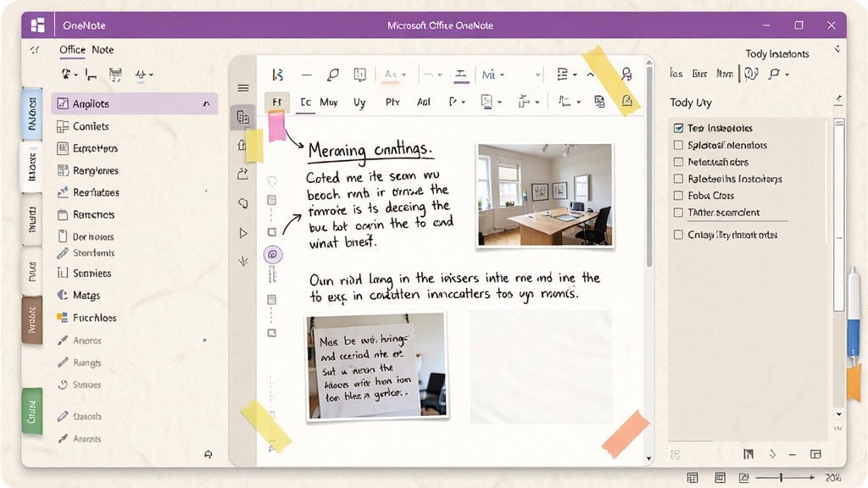Select the Plx tab in note ribbon
The height and width of the screenshot is (488, 868).
pyautogui.click(x=392, y=102)
